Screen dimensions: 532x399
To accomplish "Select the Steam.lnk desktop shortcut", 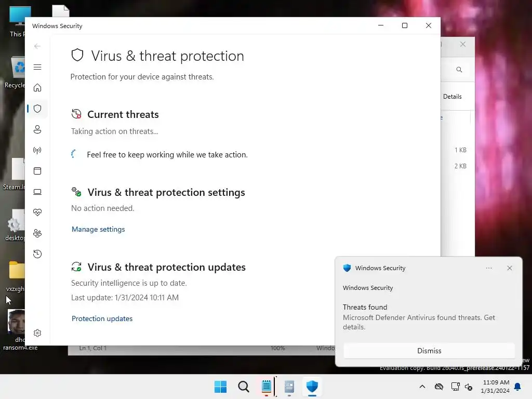I will pyautogui.click(x=14, y=174).
